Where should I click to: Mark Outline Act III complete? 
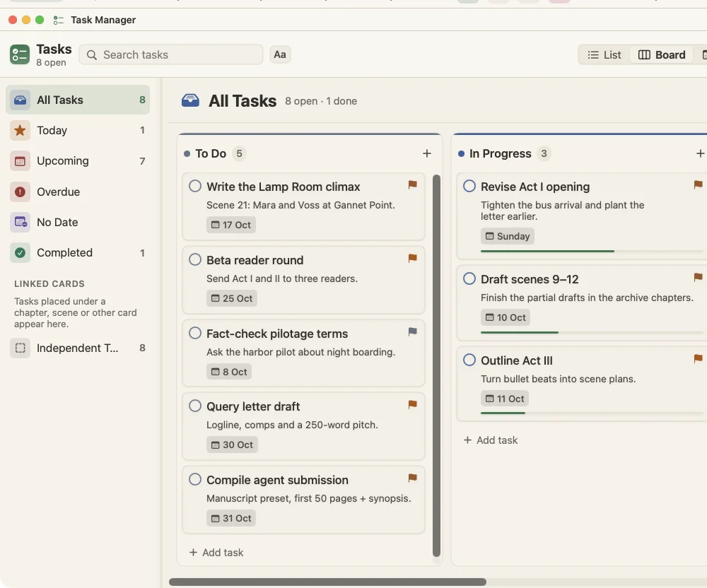pos(469,360)
